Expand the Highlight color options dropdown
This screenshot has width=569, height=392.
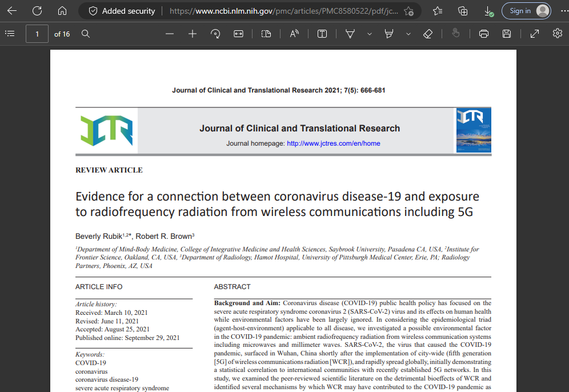click(408, 34)
